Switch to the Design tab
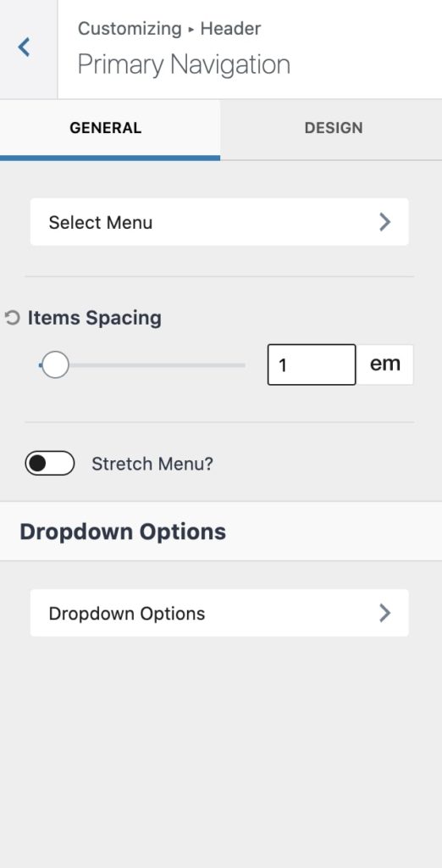Screen dimensions: 442x868 [333, 128]
